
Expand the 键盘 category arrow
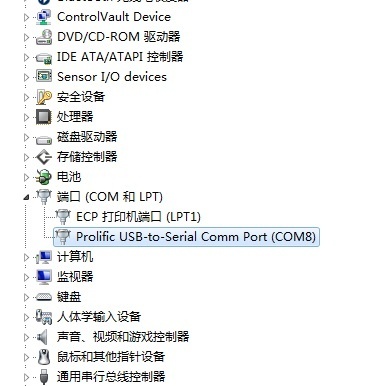pos(26,297)
